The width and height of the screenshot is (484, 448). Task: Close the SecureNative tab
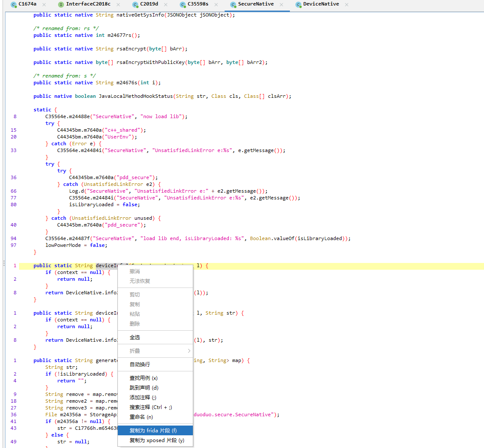[x=281, y=5]
